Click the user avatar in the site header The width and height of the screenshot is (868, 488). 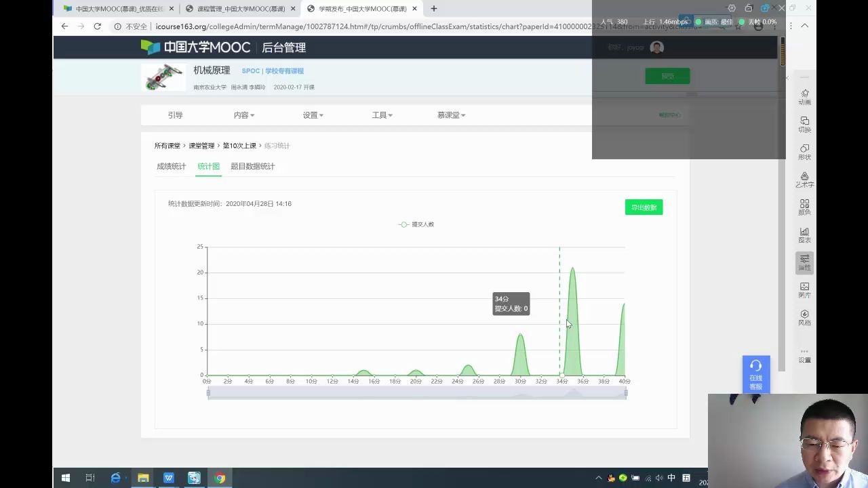tap(656, 47)
